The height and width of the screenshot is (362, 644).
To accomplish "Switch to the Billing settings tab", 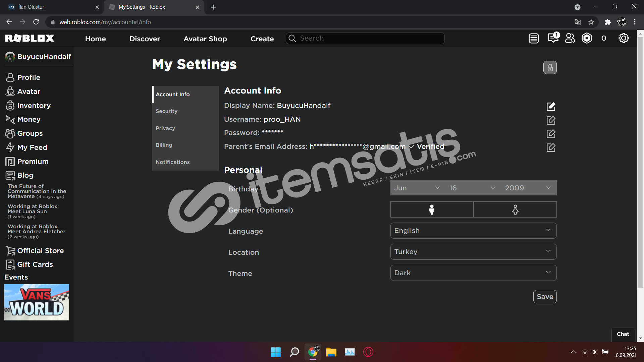I will (x=185, y=145).
